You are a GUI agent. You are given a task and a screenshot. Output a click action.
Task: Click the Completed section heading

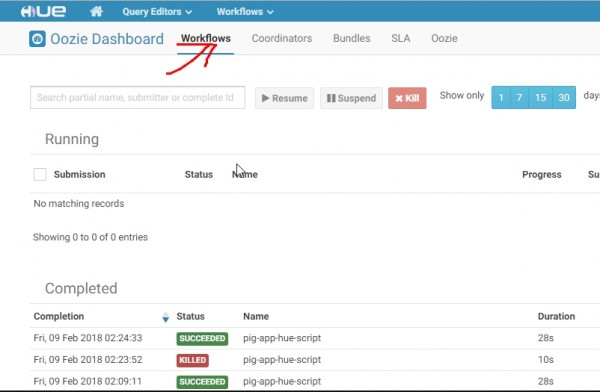coord(81,288)
